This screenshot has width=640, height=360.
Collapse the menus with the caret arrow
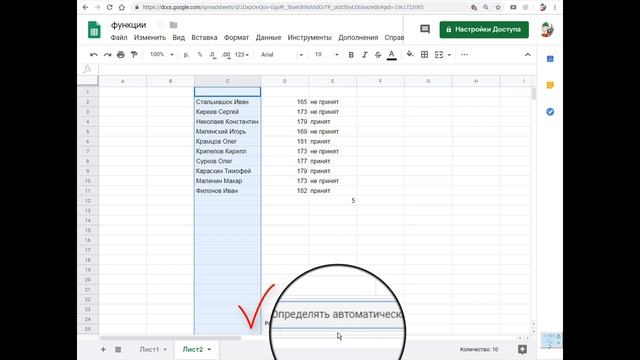[527, 55]
